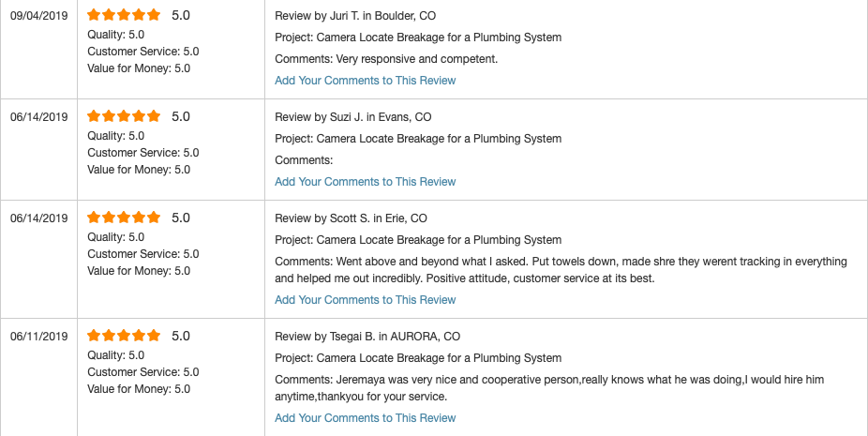Image resolution: width=868 pixels, height=436 pixels.
Task: Open the comment link under Suzi J.'s review
Action: pos(365,182)
